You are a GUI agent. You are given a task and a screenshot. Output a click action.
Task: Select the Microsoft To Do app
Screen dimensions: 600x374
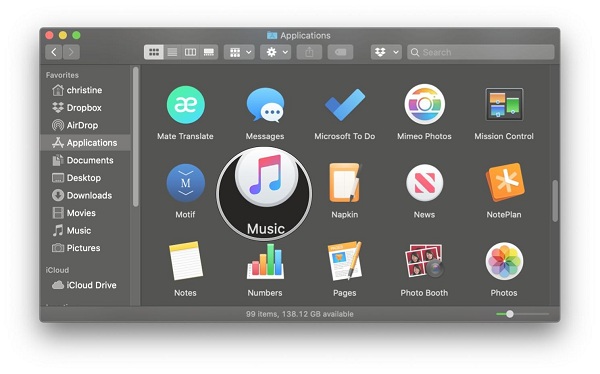coord(345,105)
